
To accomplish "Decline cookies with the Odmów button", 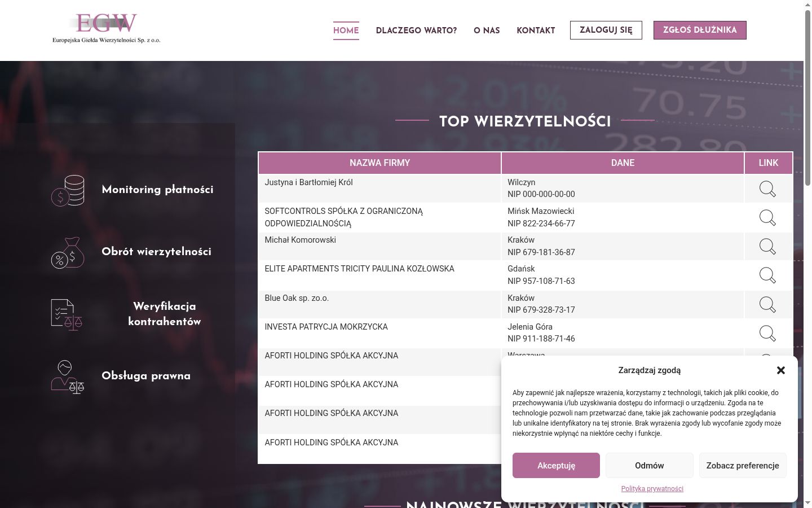I will click(x=650, y=466).
